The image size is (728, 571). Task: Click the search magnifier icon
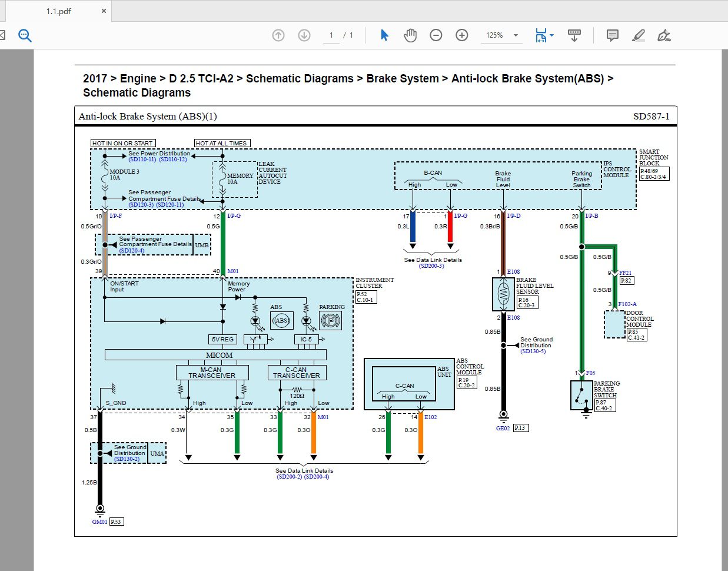pyautogui.click(x=25, y=35)
